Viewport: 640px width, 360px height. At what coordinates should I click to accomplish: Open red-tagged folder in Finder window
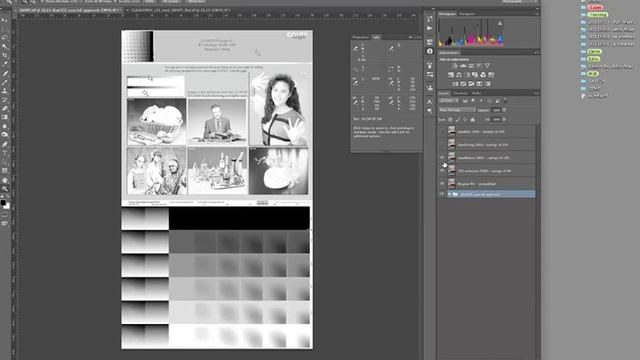tap(595, 7)
